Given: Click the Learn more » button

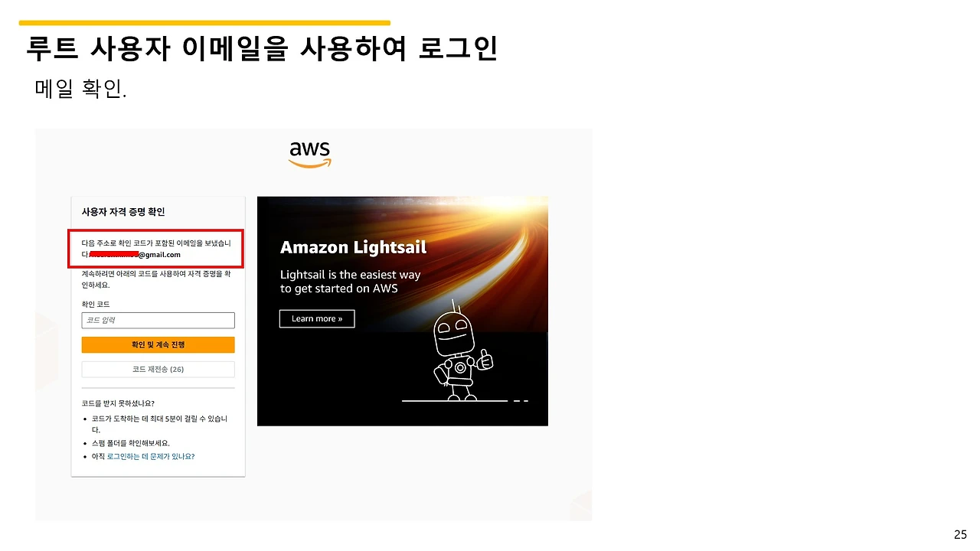Looking at the screenshot, I should pos(317,318).
